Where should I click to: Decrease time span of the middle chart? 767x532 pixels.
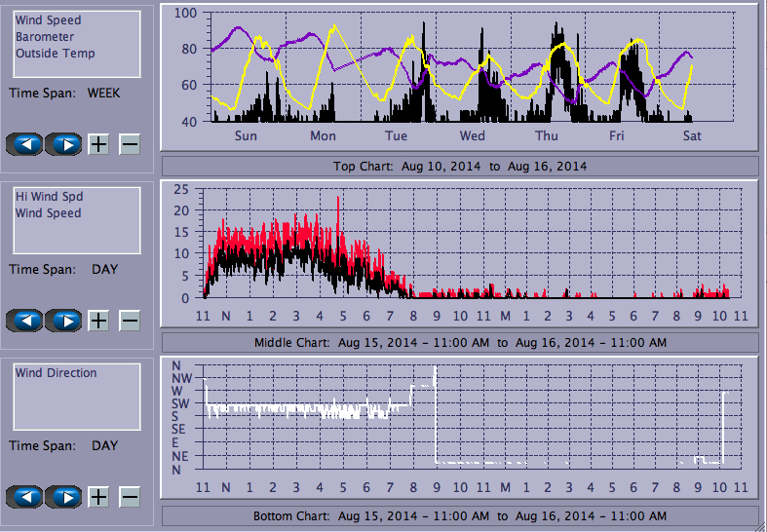130,321
